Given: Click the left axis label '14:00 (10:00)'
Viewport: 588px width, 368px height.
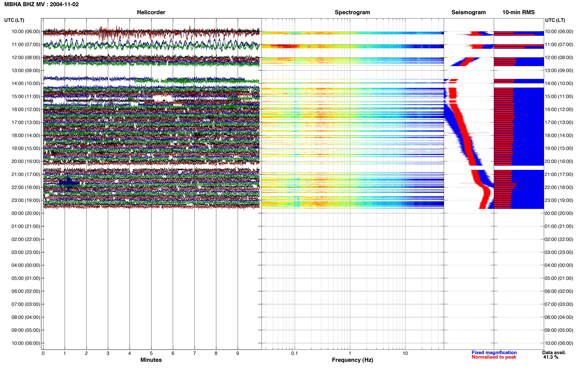Looking at the screenshot, I should [26, 83].
